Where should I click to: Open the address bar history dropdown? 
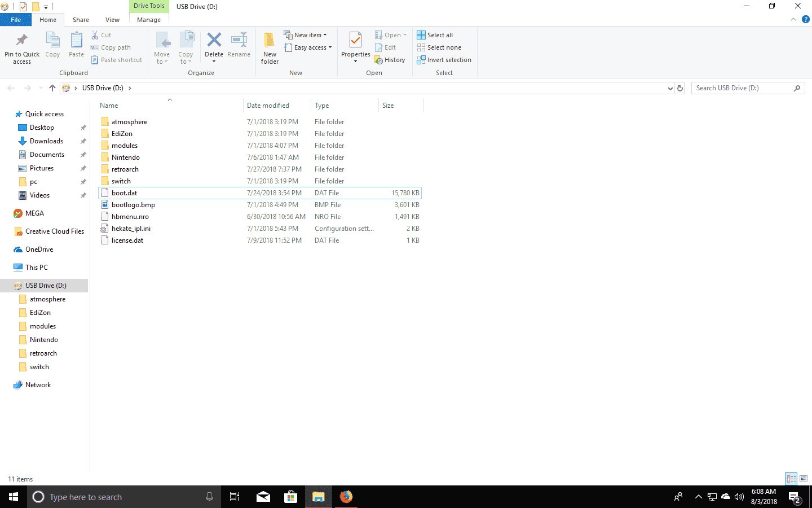click(x=670, y=88)
